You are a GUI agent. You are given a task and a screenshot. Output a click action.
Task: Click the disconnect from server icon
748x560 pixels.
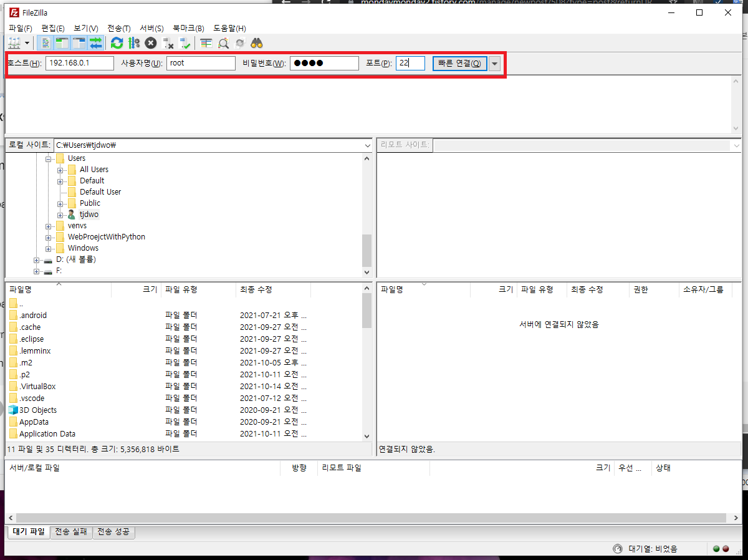click(x=168, y=43)
